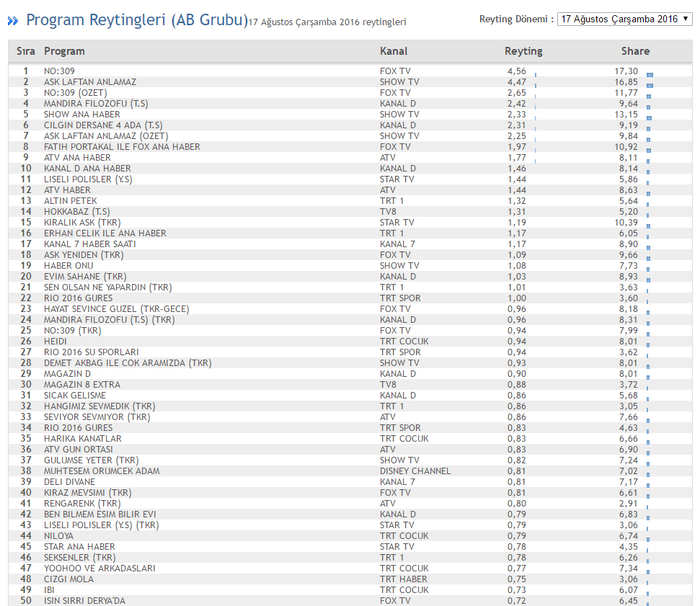700x606 pixels.
Task: Click the Program Reytingleri (AB Grubu) heading
Action: point(137,20)
